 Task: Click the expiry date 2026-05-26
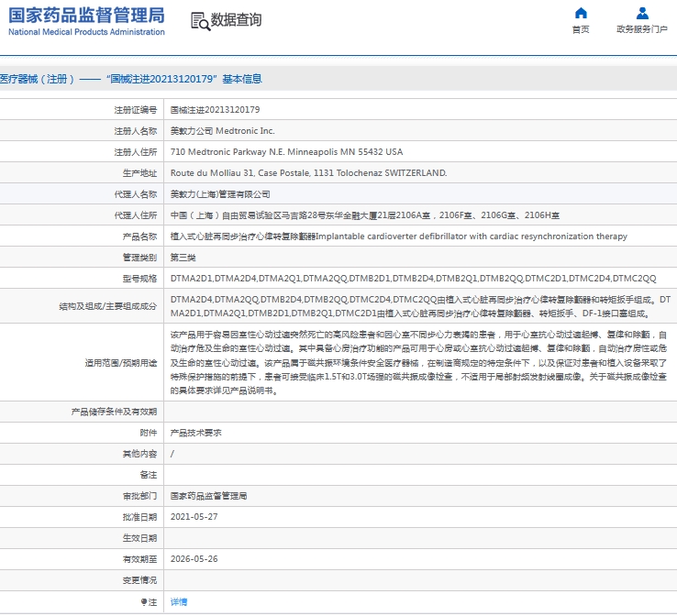[x=194, y=559]
